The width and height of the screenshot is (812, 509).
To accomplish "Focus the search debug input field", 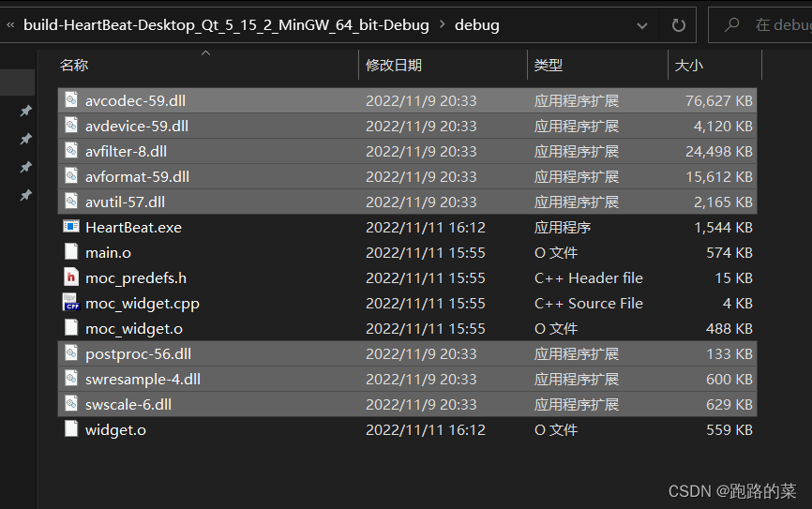I will [760, 25].
